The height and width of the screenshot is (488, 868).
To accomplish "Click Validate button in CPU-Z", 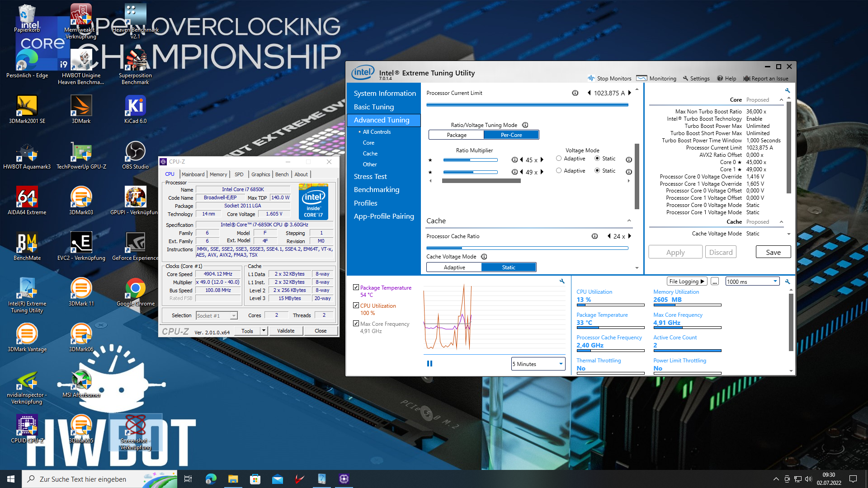I will (286, 331).
